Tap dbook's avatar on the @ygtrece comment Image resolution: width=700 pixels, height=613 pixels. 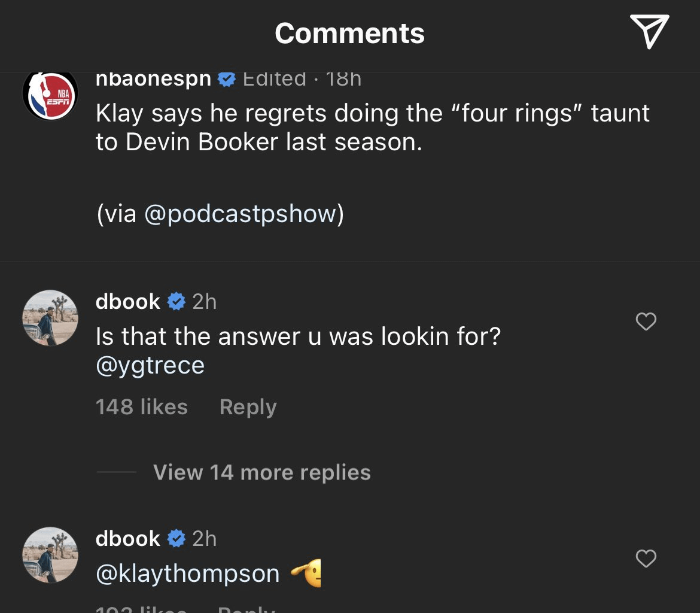pos(50,318)
